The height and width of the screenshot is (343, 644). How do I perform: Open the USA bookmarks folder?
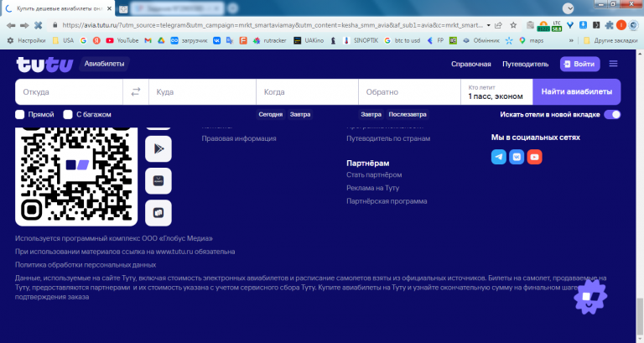pos(63,40)
